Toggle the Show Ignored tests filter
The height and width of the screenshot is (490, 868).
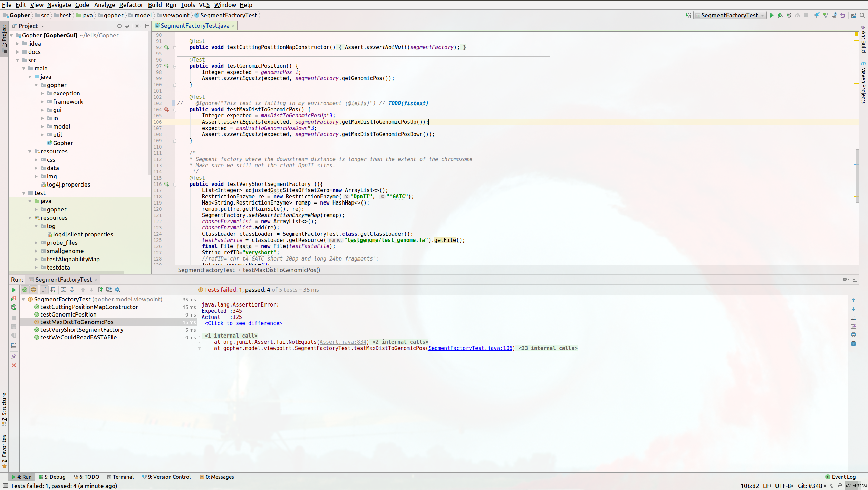click(x=33, y=290)
